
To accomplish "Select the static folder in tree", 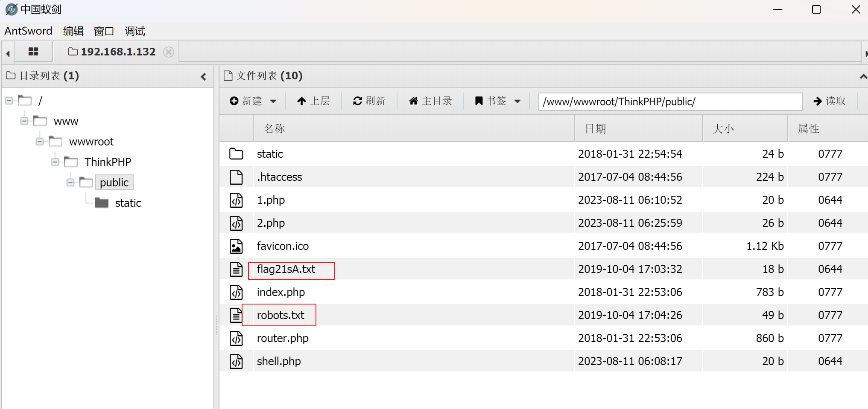I will point(128,203).
